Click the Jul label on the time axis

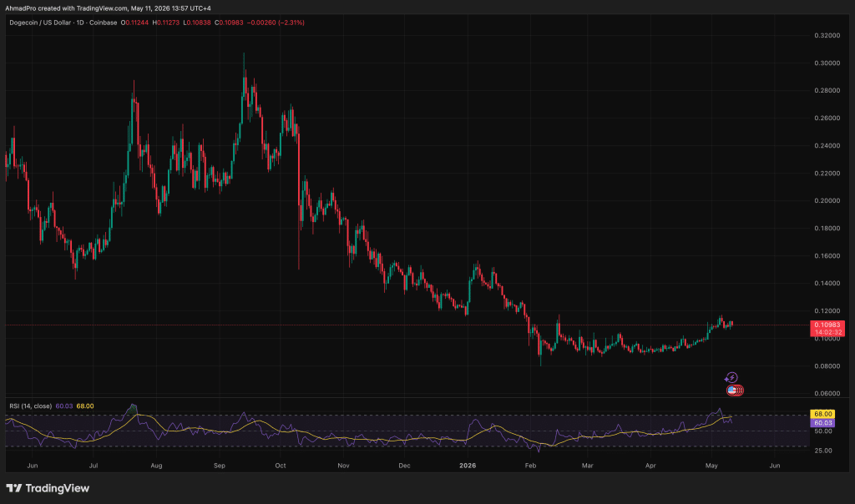point(94,466)
